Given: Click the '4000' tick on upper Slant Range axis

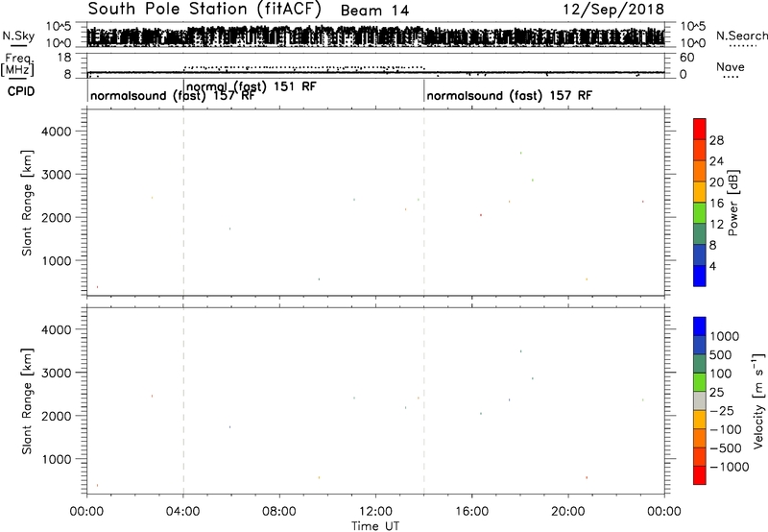Looking at the screenshot, I should pos(57,132).
